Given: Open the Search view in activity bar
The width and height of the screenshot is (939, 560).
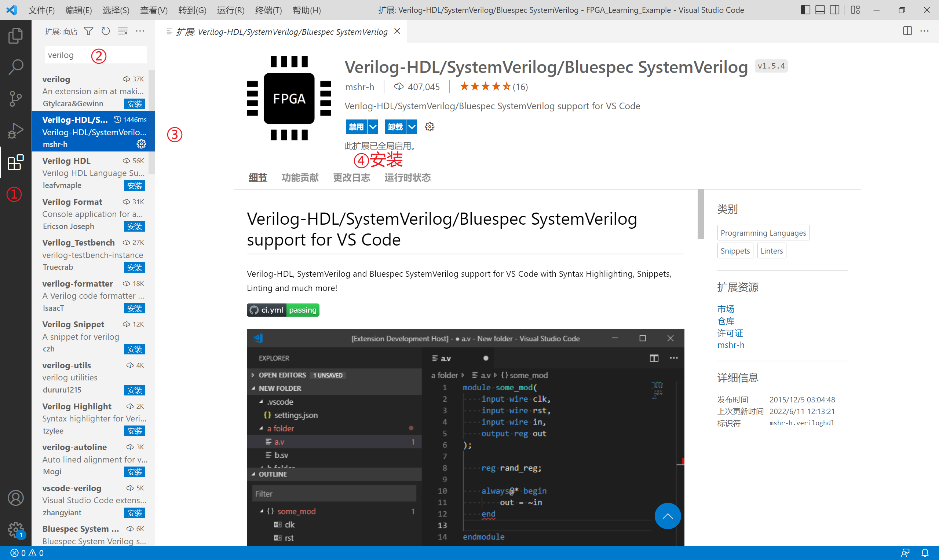Looking at the screenshot, I should 15,67.
